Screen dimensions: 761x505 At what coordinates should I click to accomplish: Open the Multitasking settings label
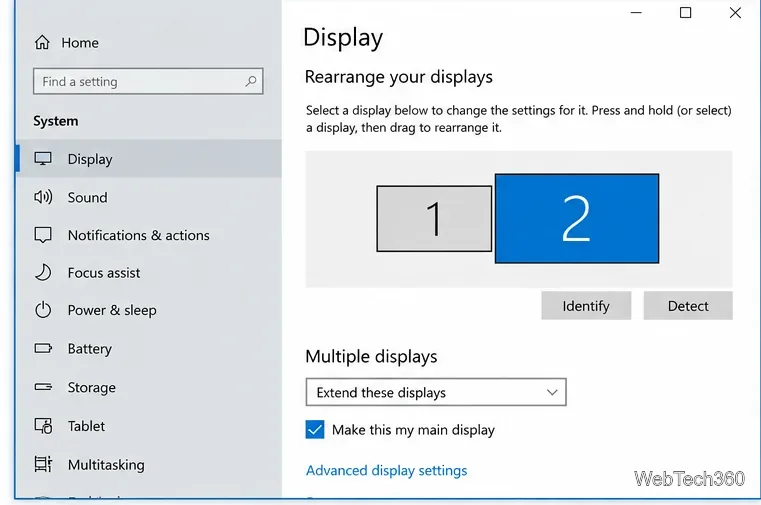106,465
